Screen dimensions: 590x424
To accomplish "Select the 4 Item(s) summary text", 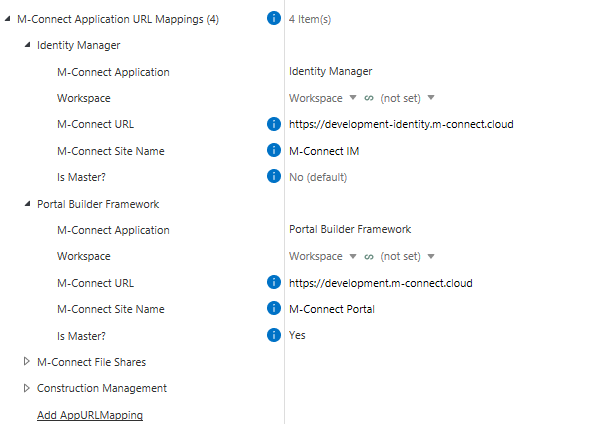I will pos(310,19).
